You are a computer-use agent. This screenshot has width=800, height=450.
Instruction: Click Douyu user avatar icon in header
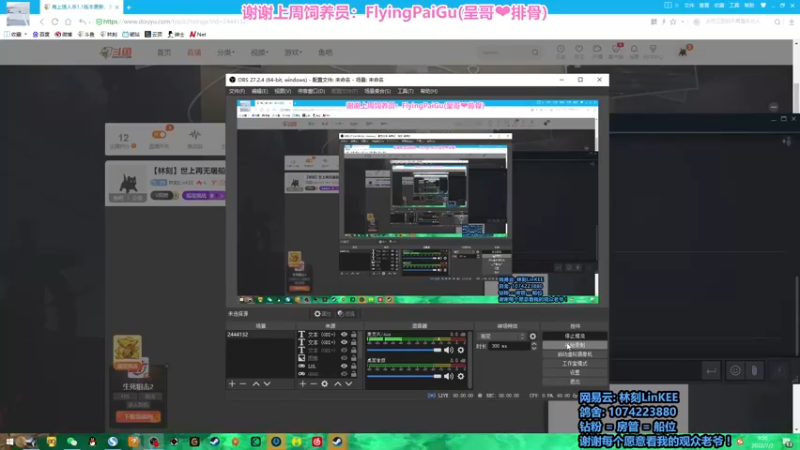(683, 52)
